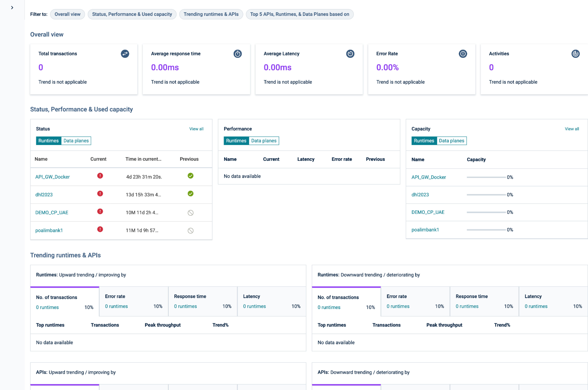Select Runtimes toggle in Capacity panel
Screen dimensions: 588x390
(424, 141)
